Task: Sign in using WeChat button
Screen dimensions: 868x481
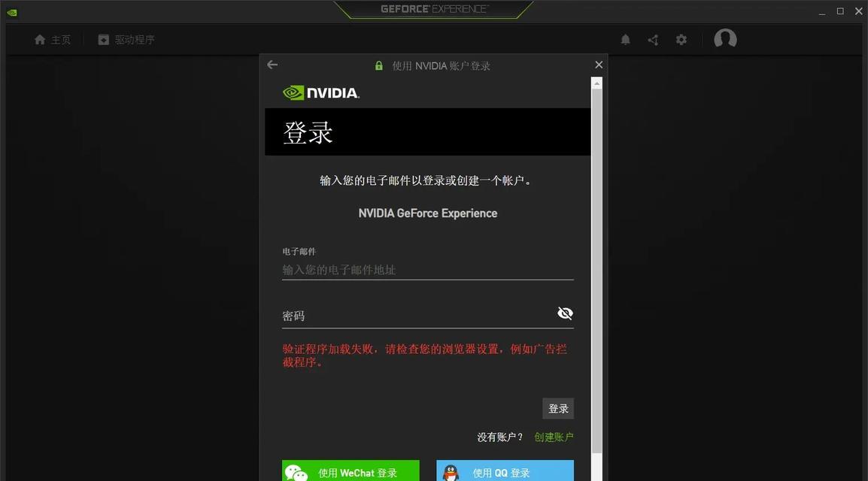Action: [x=351, y=470]
